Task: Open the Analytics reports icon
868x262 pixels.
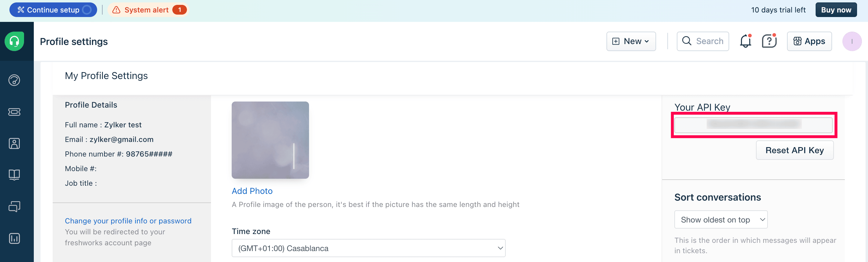Action: 14,239
